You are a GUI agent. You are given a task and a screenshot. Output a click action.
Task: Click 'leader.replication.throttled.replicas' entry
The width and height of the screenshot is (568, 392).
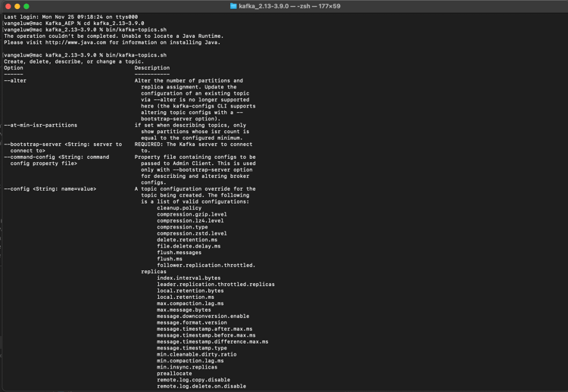pyautogui.click(x=216, y=285)
